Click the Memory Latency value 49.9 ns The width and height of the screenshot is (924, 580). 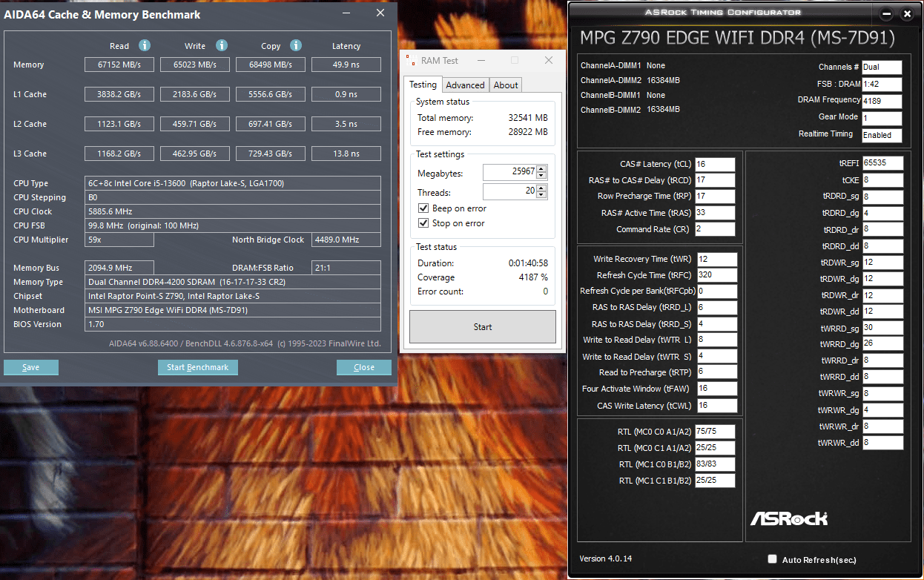(x=346, y=65)
